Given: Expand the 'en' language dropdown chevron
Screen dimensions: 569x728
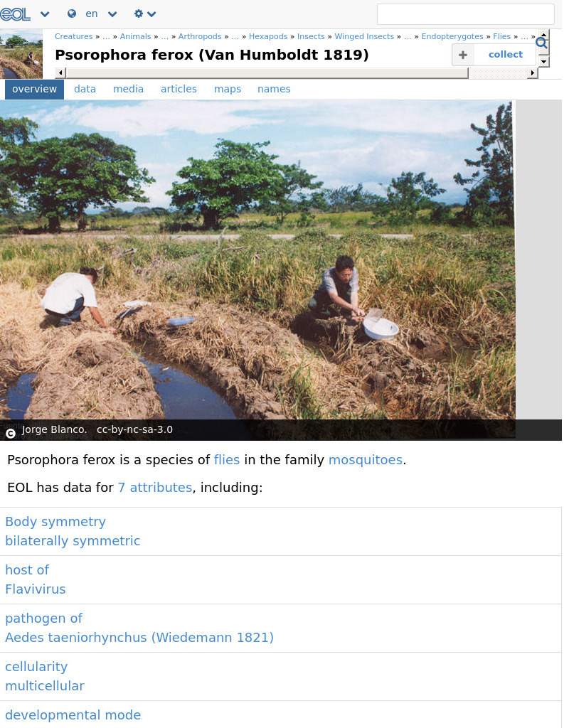Looking at the screenshot, I should tap(112, 14).
